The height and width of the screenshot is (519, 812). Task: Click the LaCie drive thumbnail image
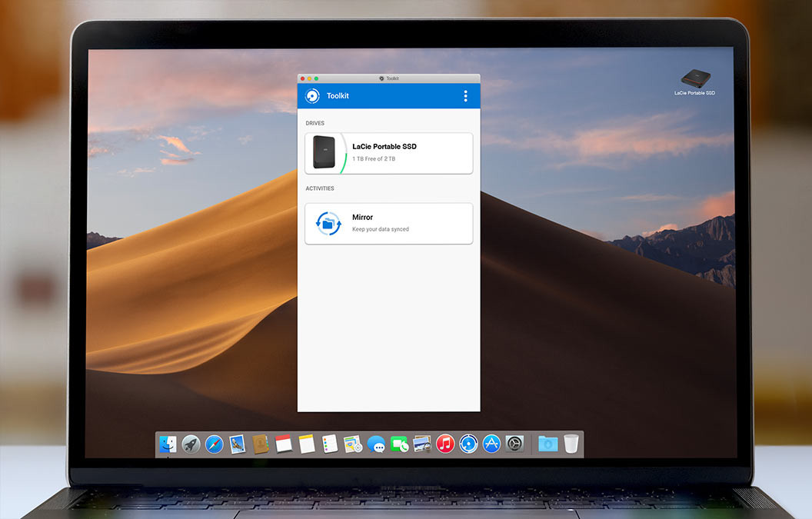[x=324, y=153]
